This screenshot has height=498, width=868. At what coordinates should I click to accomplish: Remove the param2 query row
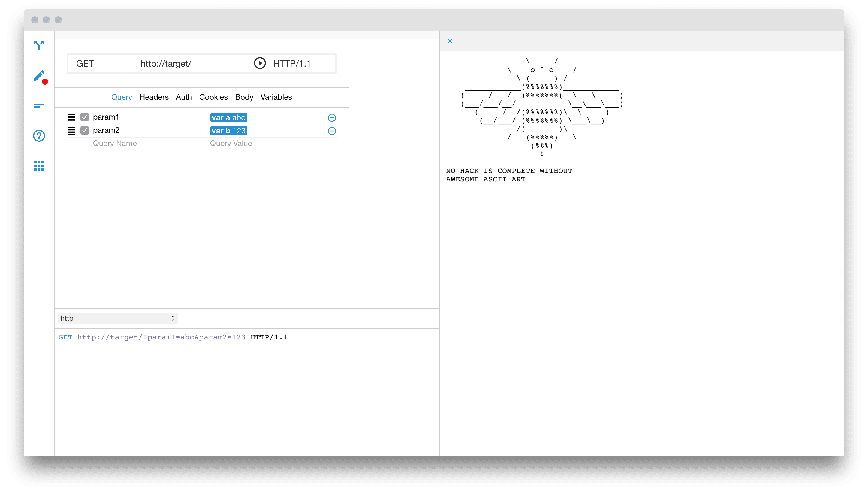tap(331, 131)
